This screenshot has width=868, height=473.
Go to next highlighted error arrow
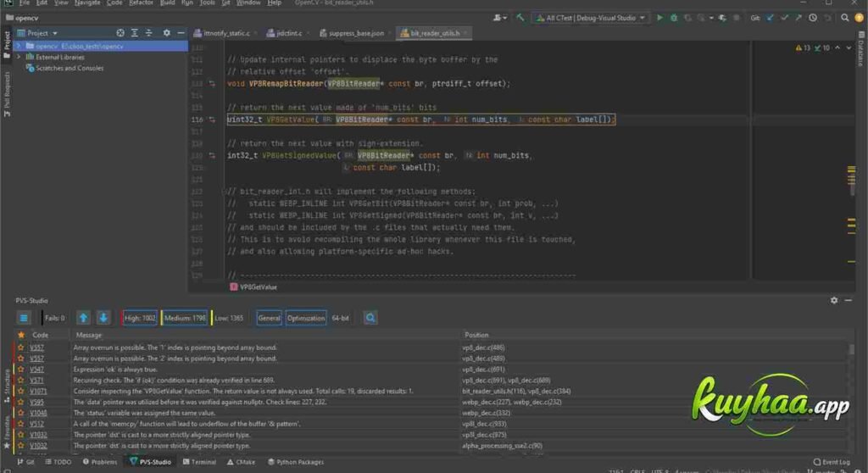coord(849,47)
